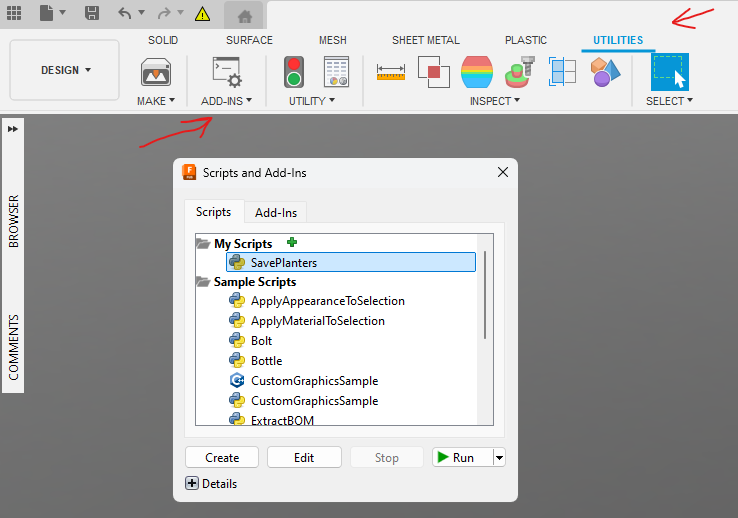This screenshot has height=518, width=738.
Task: Open the data panel grid icon
Action: [14, 13]
